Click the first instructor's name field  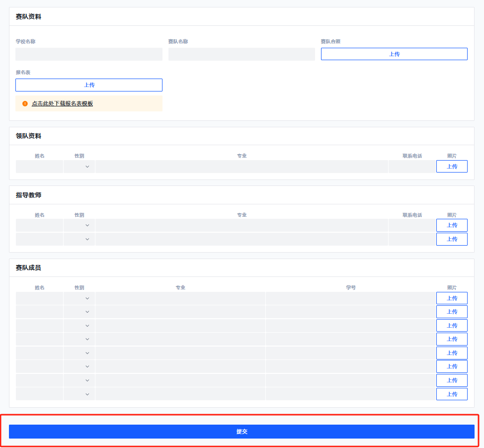[39, 225]
